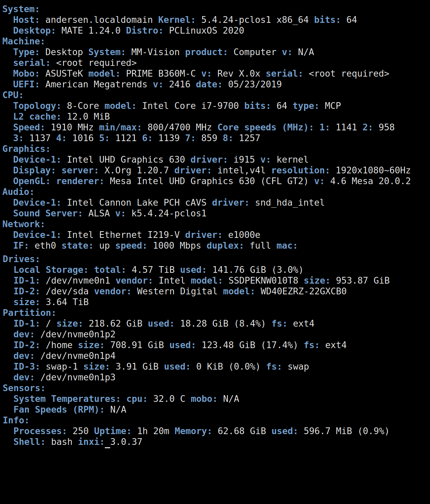Click the resolution value 1920x1080~60Hz
Screen dimensions: 430x504
pyautogui.click(x=373, y=170)
